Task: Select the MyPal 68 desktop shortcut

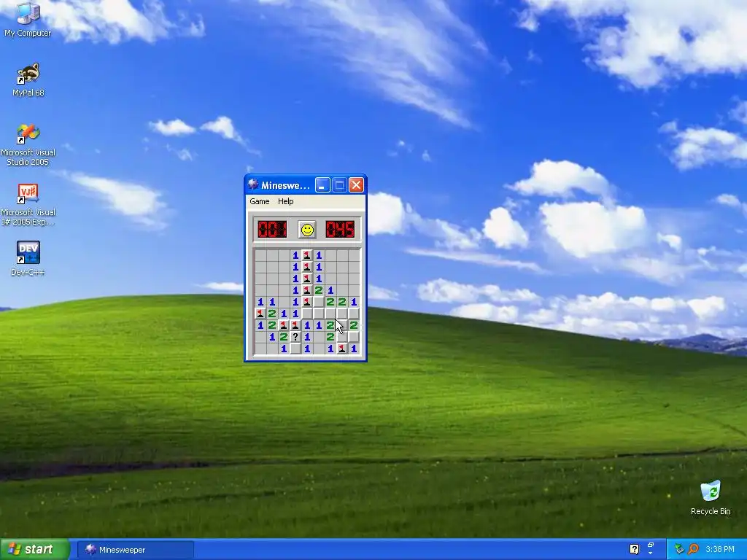Action: coord(28,80)
